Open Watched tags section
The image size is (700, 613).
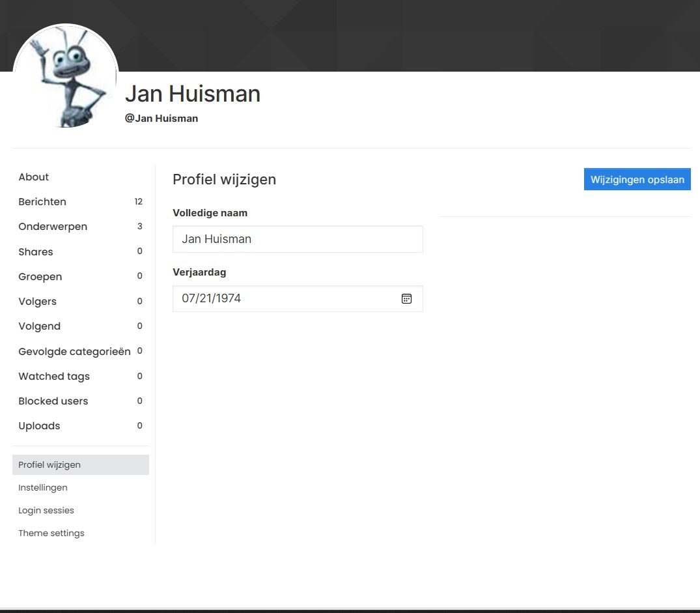pos(54,377)
